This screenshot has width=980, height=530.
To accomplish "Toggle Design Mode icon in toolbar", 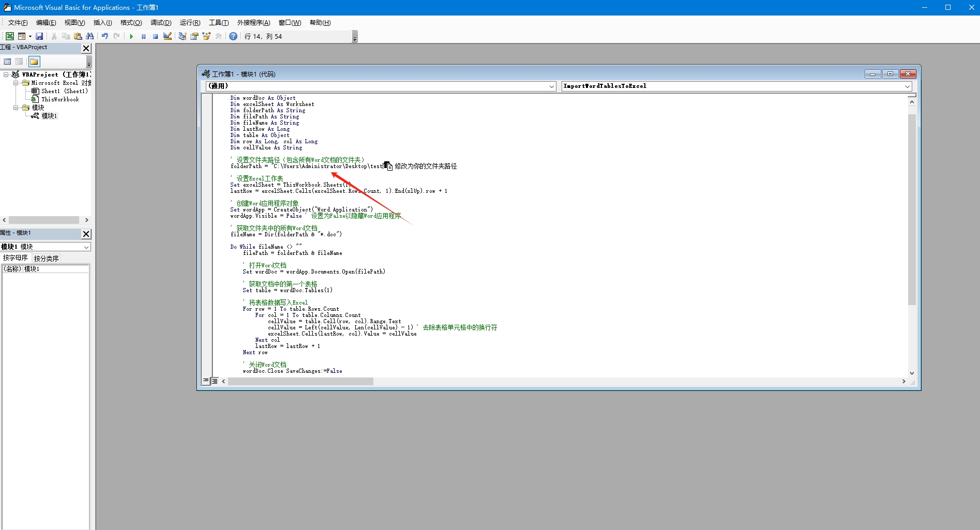I will pyautogui.click(x=168, y=36).
